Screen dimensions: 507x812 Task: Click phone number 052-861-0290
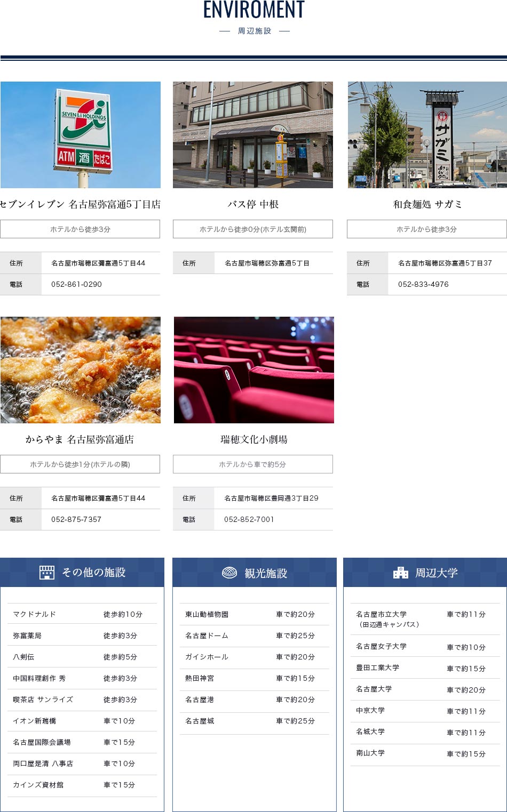coord(76,284)
